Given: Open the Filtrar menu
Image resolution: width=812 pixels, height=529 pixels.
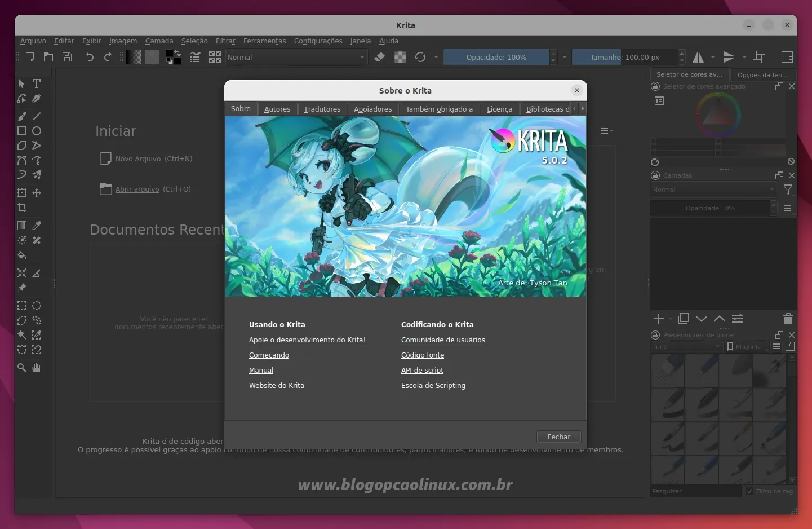Looking at the screenshot, I should tap(225, 41).
